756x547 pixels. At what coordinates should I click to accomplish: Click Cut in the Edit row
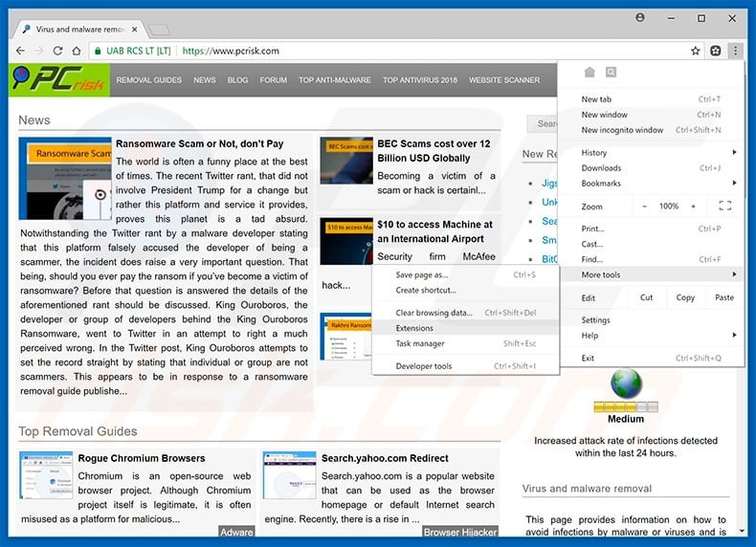[x=647, y=297]
